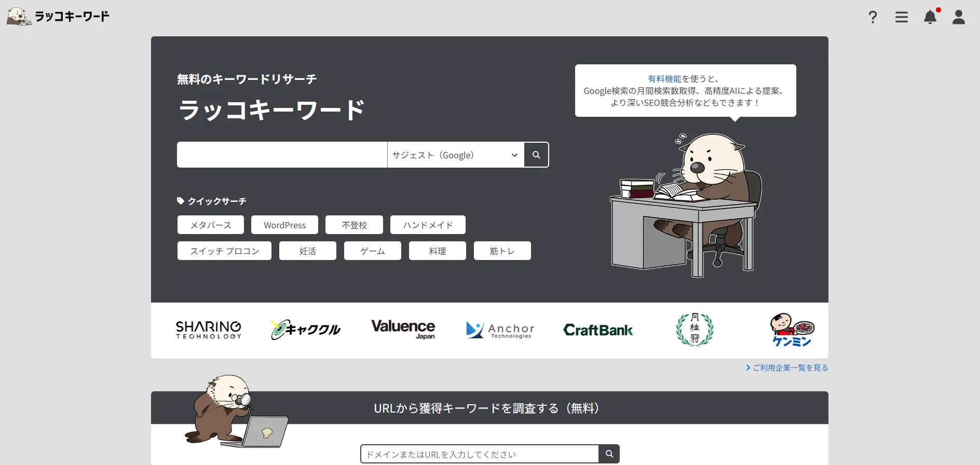Viewport: 980px width, 465px height.
Task: Select the ゲーム quick search tag
Action: coord(373,251)
